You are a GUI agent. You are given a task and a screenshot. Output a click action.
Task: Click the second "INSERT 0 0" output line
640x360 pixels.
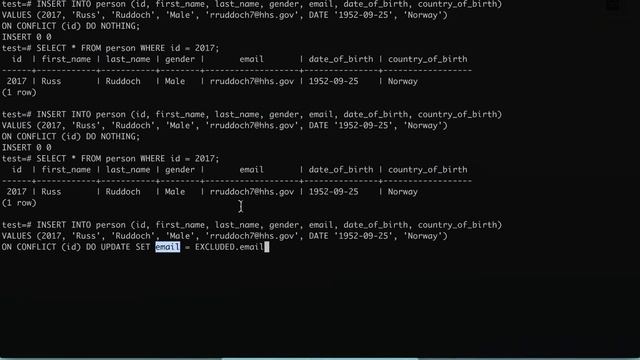click(x=27, y=148)
